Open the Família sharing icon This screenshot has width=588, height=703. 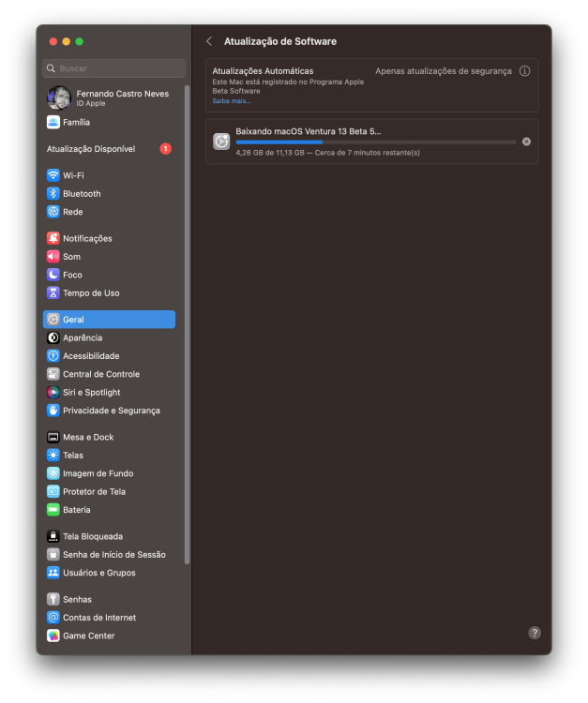point(53,122)
